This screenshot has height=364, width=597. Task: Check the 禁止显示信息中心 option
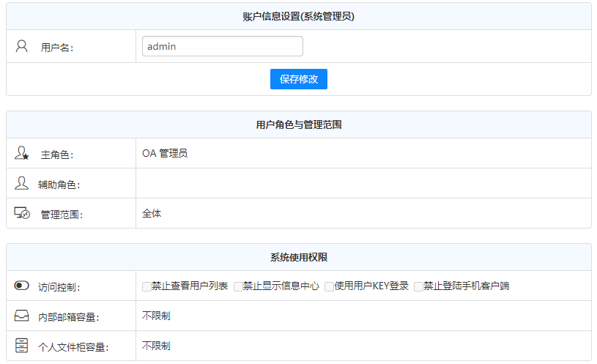(x=238, y=286)
